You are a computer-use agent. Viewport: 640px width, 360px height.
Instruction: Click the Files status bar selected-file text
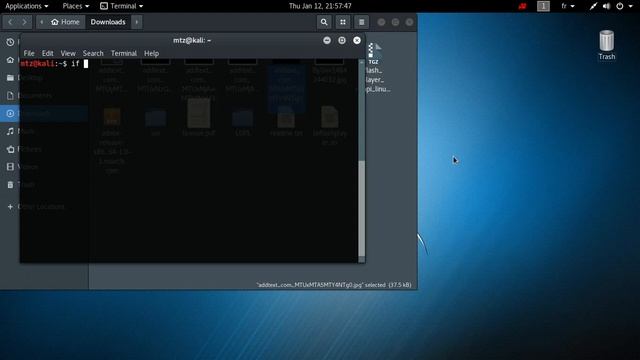[333, 285]
